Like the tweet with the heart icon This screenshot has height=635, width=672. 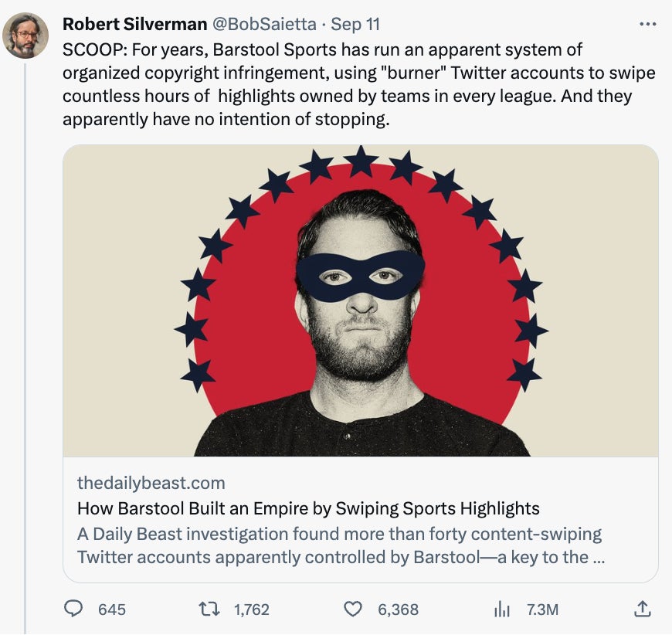tap(352, 610)
